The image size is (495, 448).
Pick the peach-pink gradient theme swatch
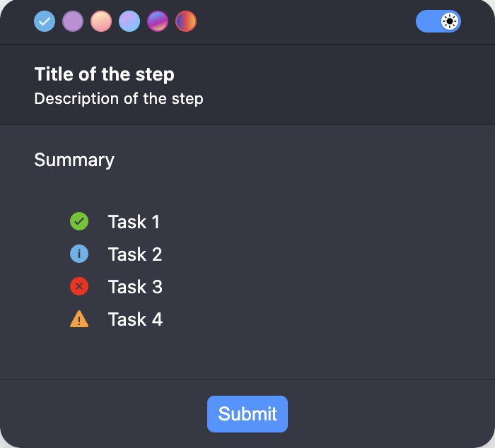coord(101,21)
